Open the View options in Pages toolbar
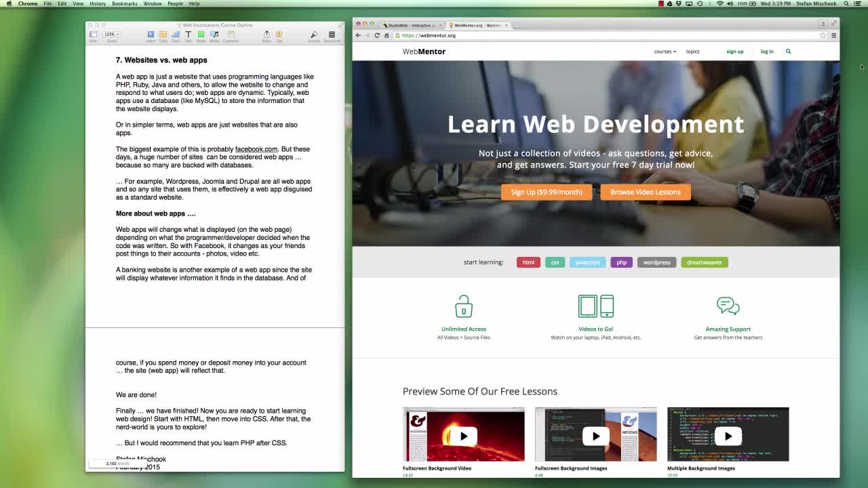 pos(93,36)
